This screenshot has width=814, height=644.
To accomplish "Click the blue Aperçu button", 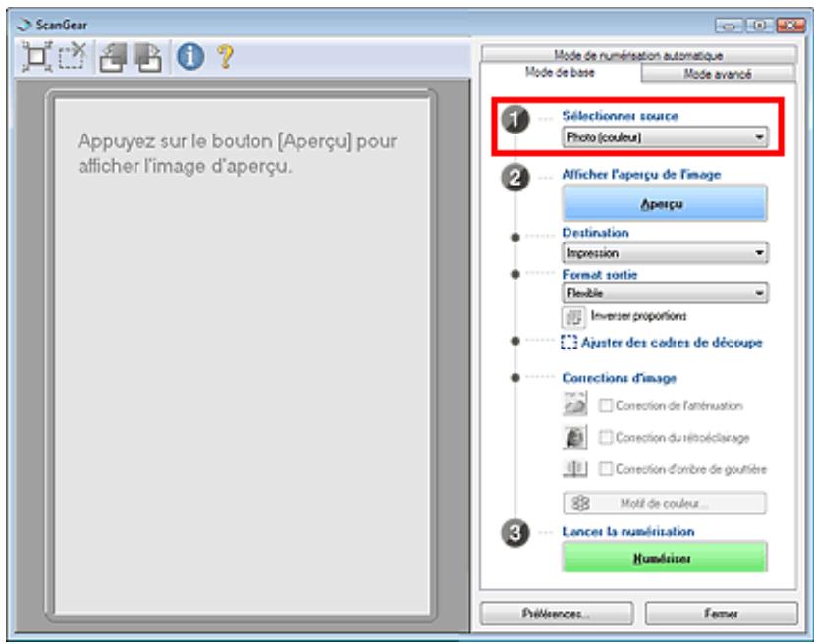I will tap(665, 204).
